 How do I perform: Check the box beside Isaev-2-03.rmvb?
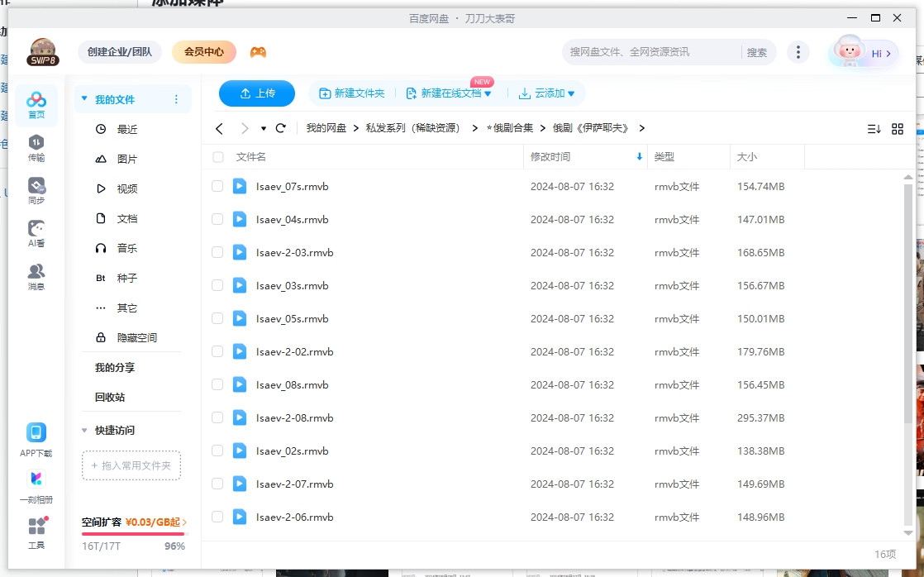pos(217,252)
